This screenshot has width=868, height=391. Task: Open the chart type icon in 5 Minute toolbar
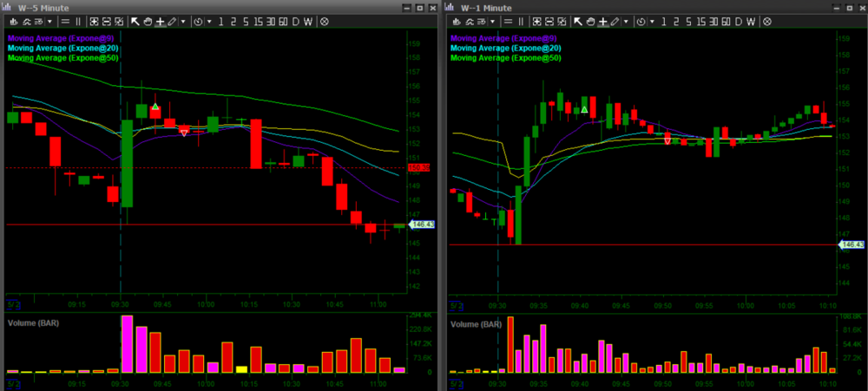(13, 20)
